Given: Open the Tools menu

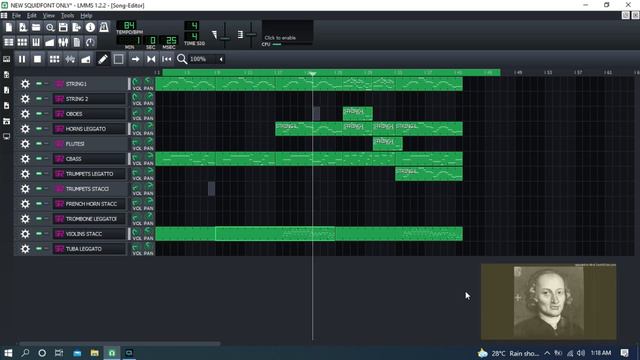Looking at the screenshot, I should point(67,16).
